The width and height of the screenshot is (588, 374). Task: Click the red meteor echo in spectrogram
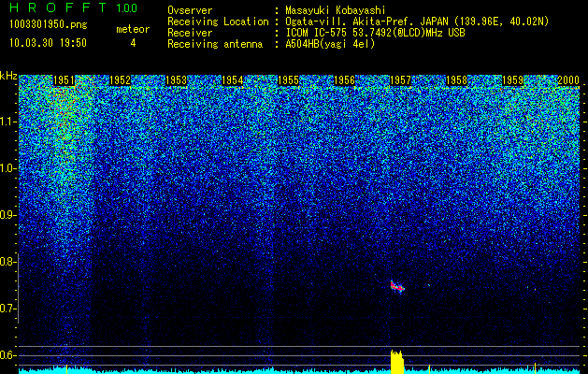click(x=397, y=287)
